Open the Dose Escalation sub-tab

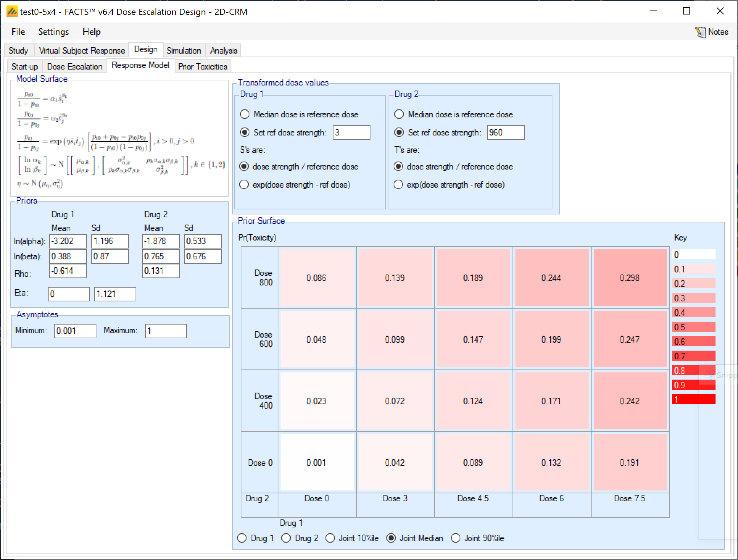(75, 67)
